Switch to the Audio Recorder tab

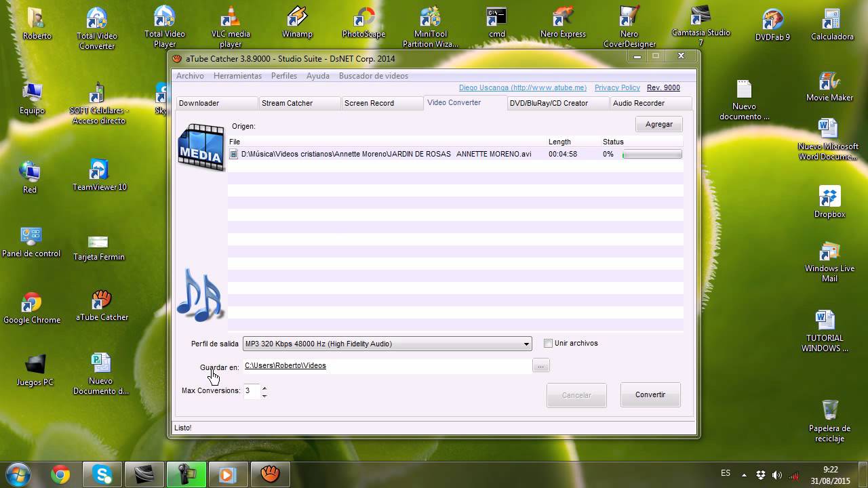650,103
